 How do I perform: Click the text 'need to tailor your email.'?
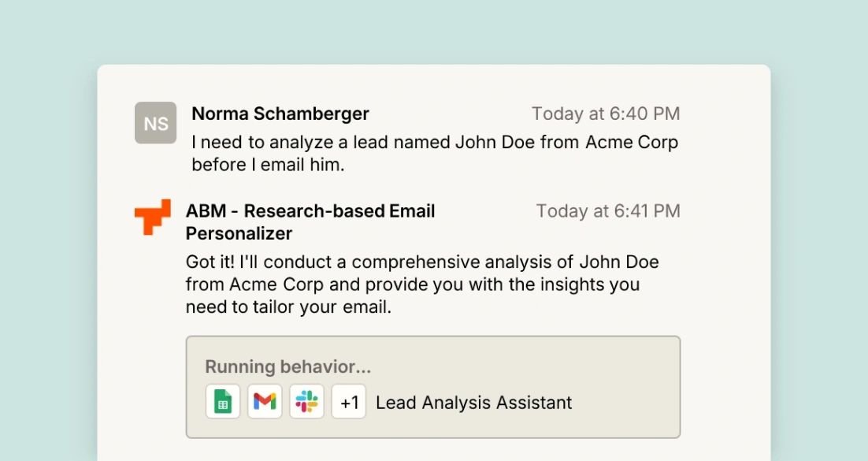point(288,307)
